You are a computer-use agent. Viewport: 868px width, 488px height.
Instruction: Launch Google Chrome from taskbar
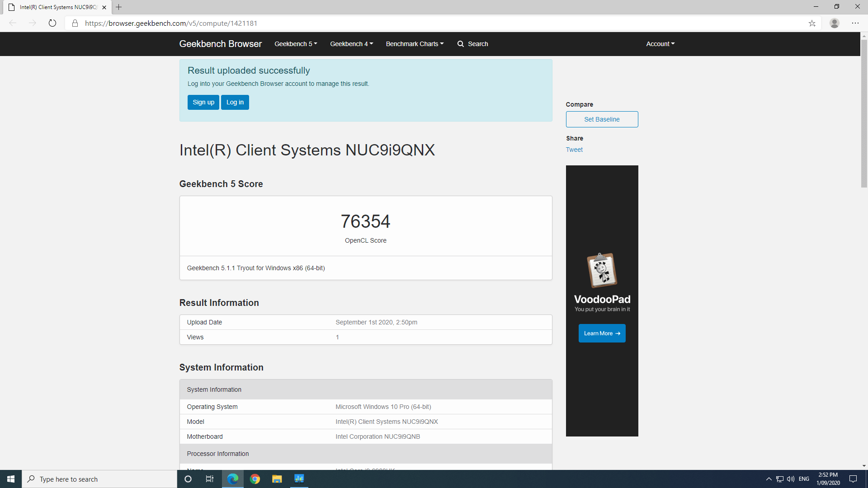[x=255, y=479]
